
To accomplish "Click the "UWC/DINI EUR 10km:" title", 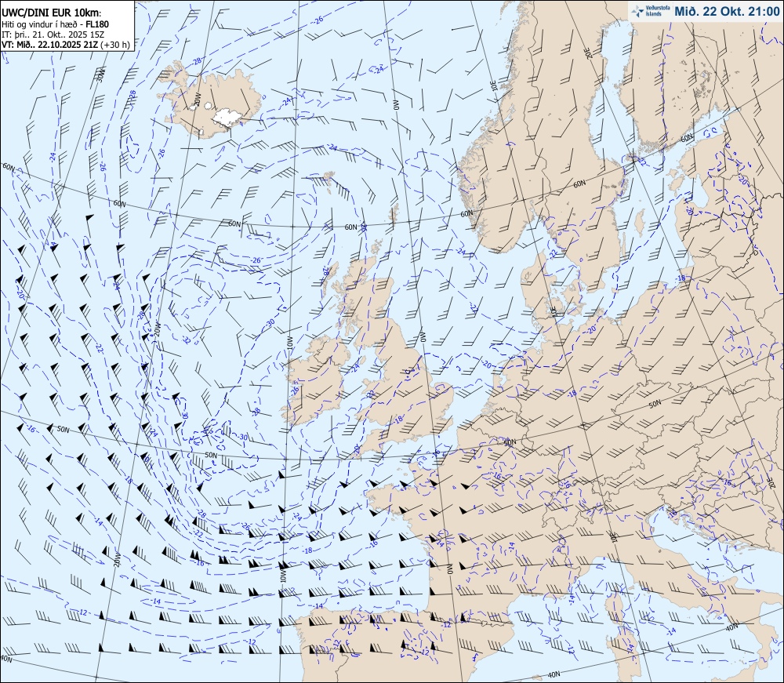I will coord(52,13).
